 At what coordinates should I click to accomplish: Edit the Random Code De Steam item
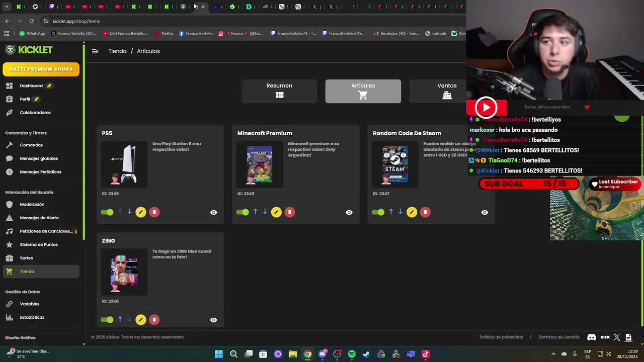[x=412, y=212]
